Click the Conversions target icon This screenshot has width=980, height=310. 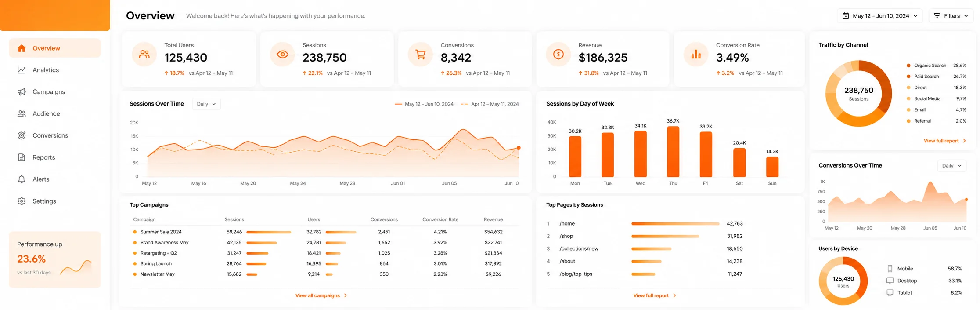(x=22, y=135)
